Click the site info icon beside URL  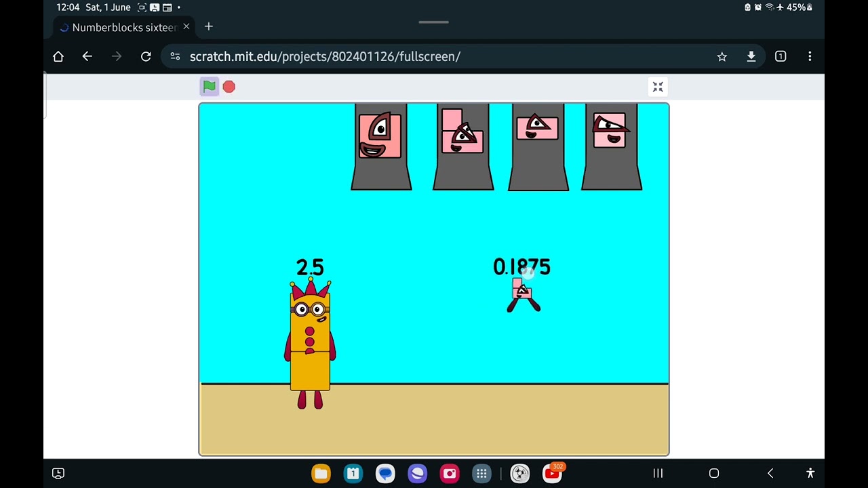tap(176, 57)
